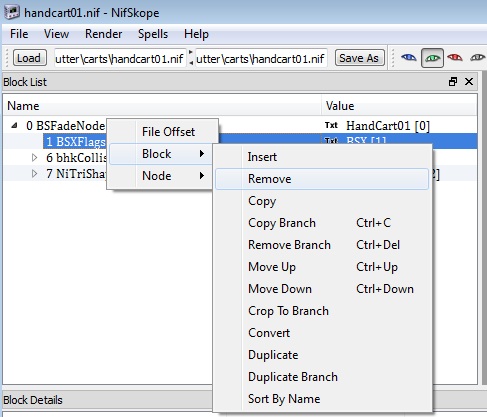This screenshot has height=417, width=487.
Task: Select the 0 BSFadeNode row
Action: [x=66, y=126]
